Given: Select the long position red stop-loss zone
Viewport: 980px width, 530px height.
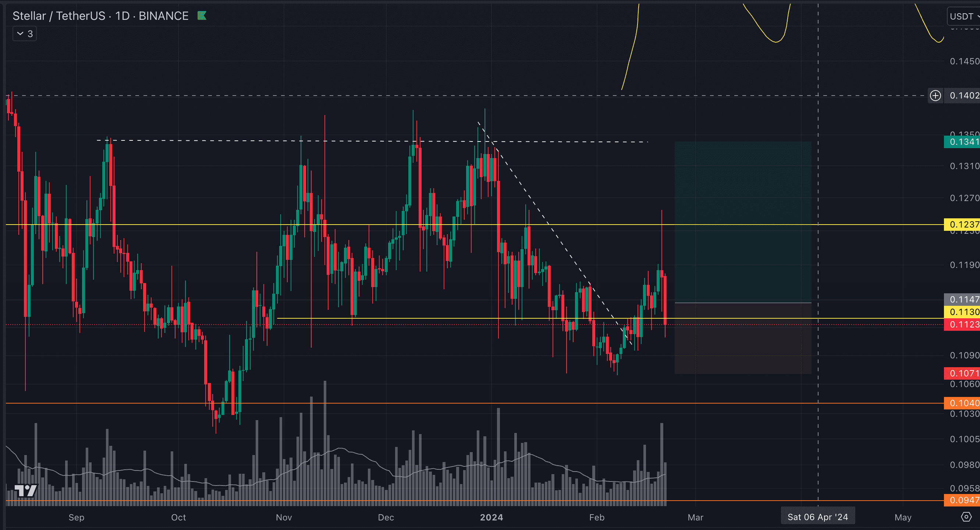Looking at the screenshot, I should [x=743, y=338].
